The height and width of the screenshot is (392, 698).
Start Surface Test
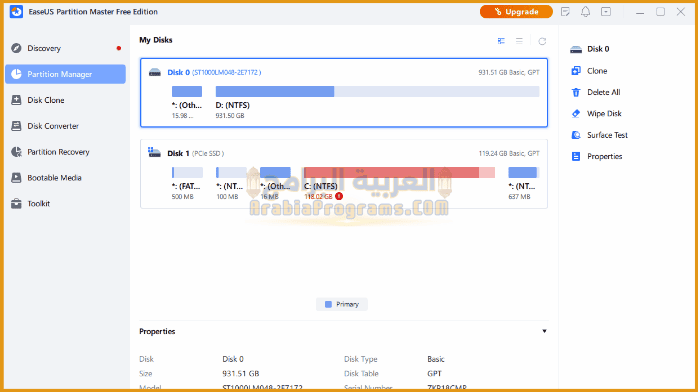coord(607,135)
